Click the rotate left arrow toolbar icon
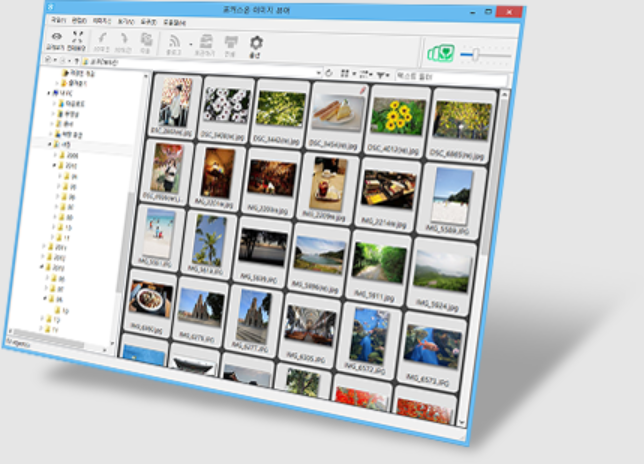This screenshot has height=464, width=644. (x=103, y=38)
